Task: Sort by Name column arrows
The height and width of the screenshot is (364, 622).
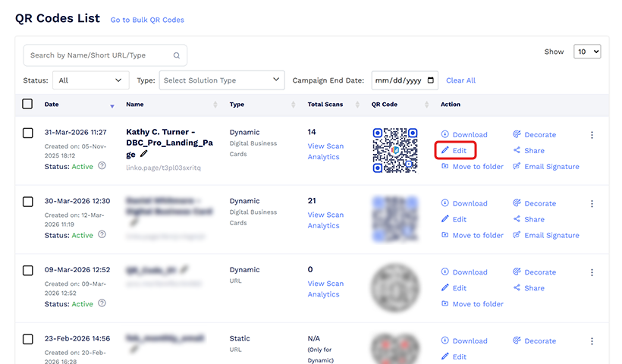Action: pyautogui.click(x=215, y=105)
